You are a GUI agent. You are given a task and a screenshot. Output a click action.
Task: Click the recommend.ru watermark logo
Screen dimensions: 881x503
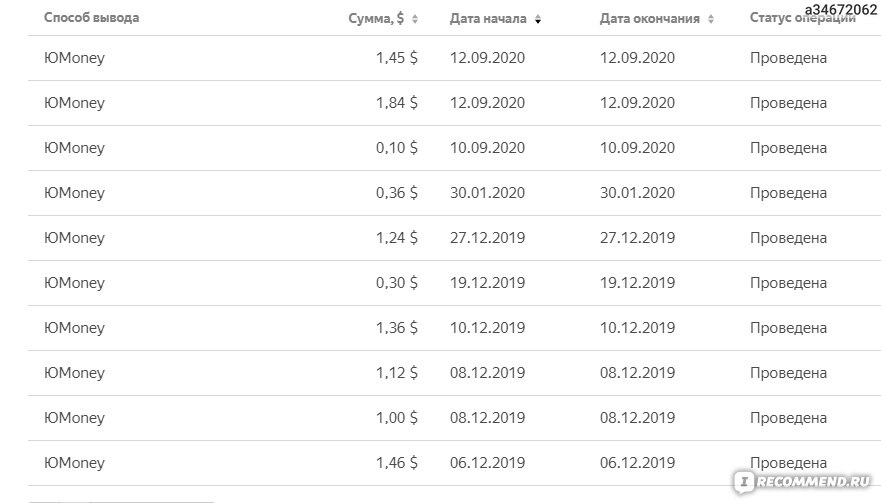[804, 482]
